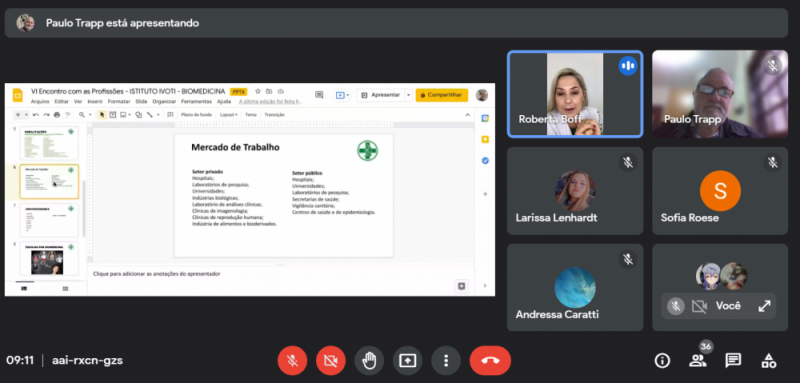Select Andressa Caratti's participant tile

(x=575, y=288)
